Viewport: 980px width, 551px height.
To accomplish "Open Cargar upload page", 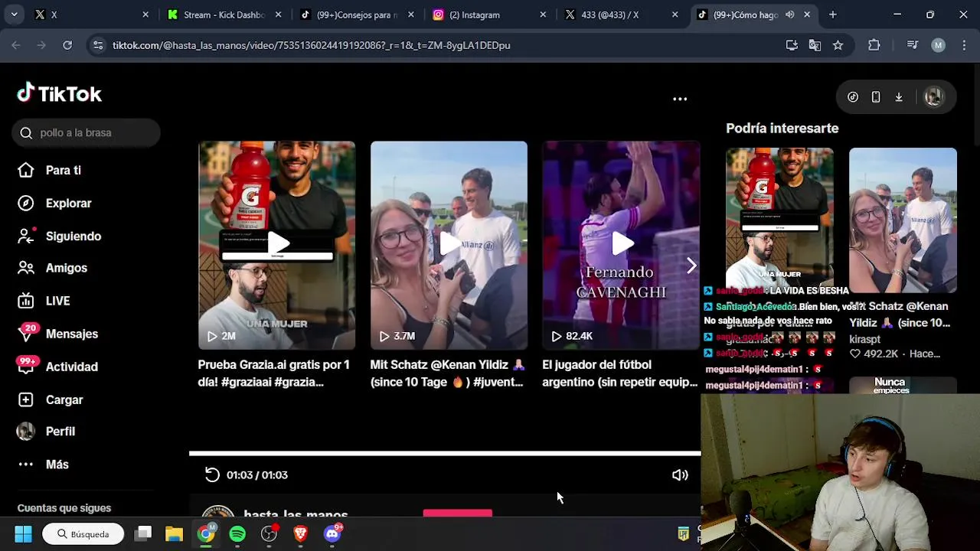I will coord(50,399).
